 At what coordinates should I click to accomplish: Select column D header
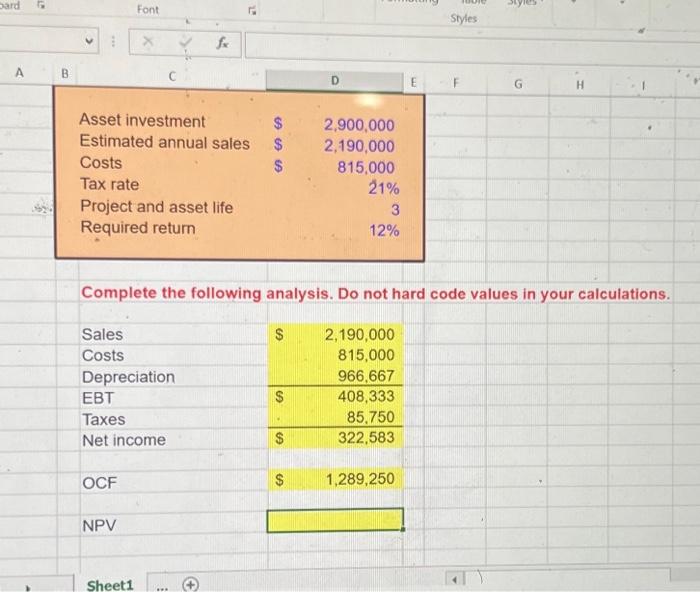[x=335, y=80]
